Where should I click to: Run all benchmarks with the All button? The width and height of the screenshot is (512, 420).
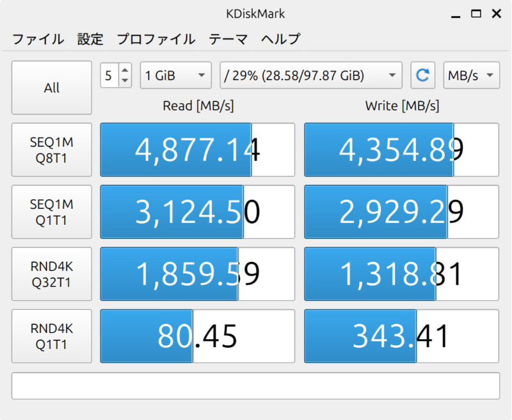52,88
